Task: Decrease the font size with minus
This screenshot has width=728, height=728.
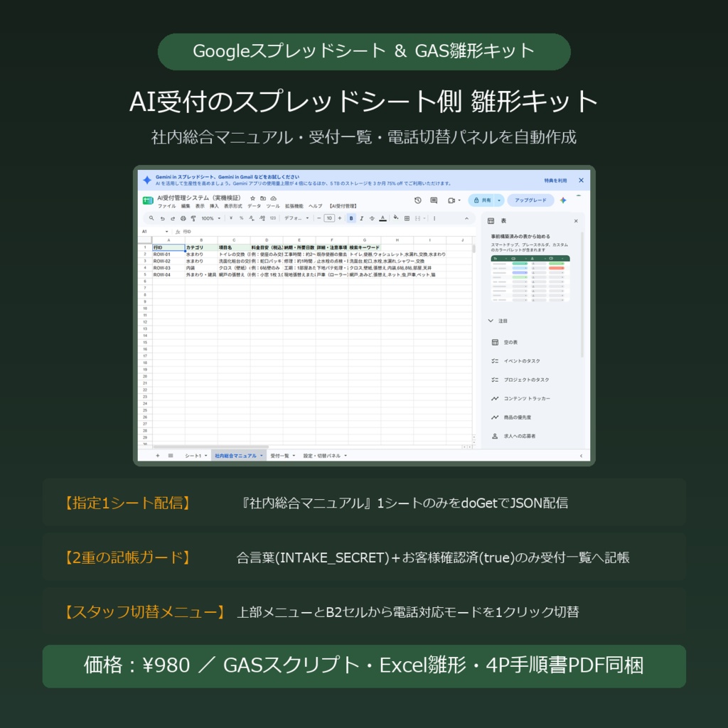Action: tap(319, 218)
